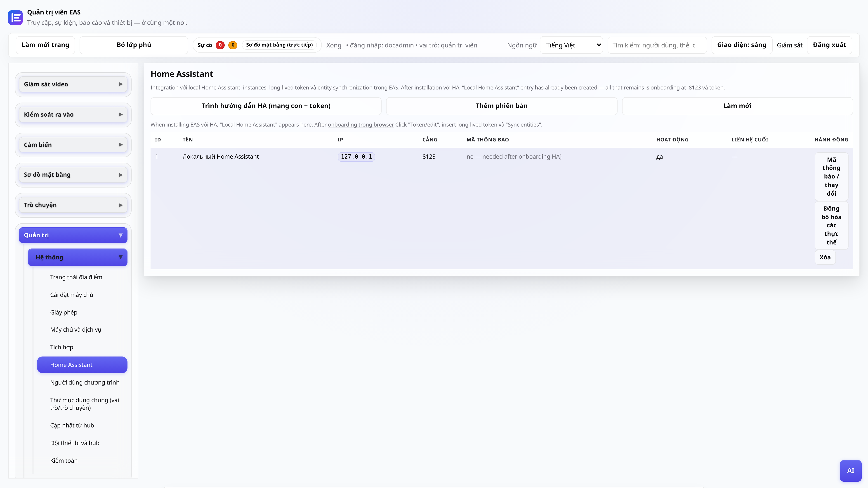The image size is (868, 488).
Task: Click the orange incident counter badge
Action: pos(233,45)
